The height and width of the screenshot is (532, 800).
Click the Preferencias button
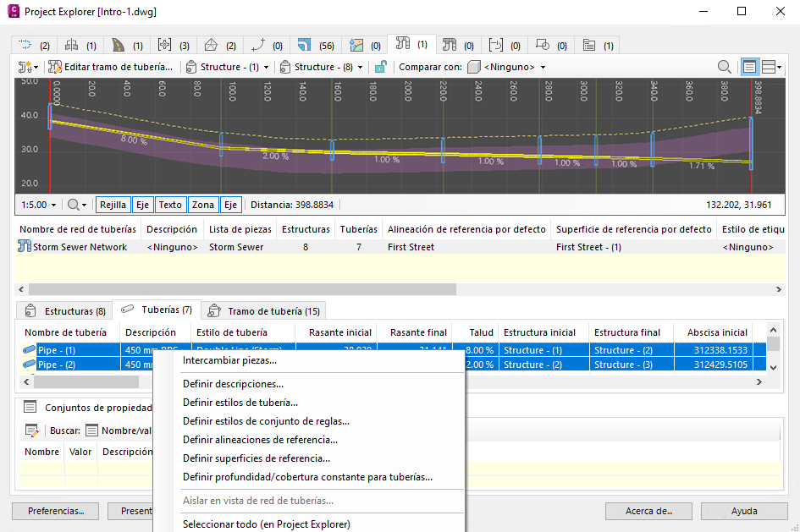(x=55, y=511)
